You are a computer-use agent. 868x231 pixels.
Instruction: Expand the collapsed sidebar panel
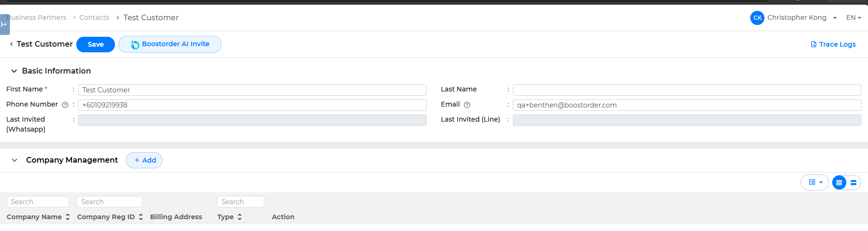4,25
